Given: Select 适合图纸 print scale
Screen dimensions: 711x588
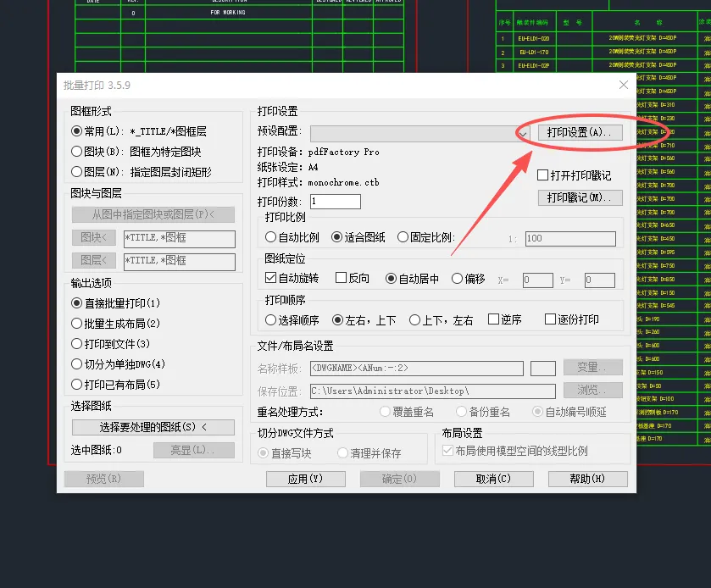Looking at the screenshot, I should (x=336, y=236).
